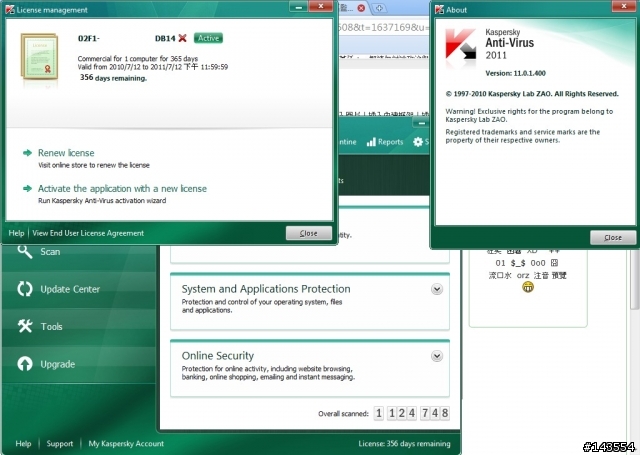This screenshot has height=455, width=640.
Task: Open Help link in main window footer
Action: click(23, 444)
